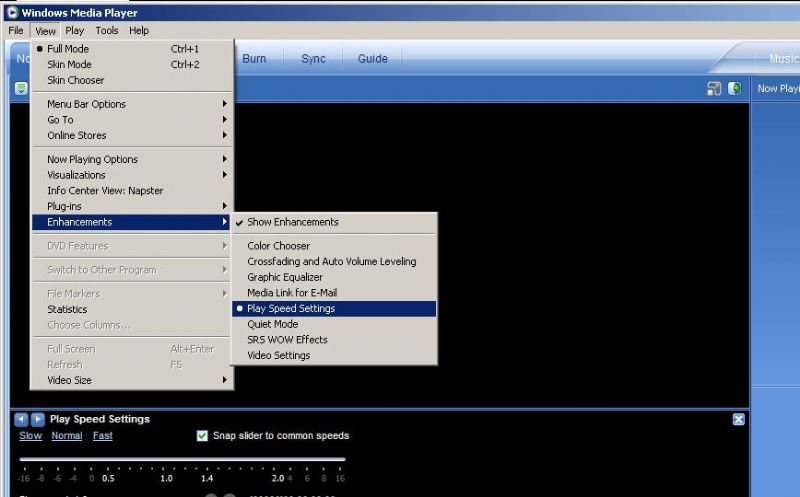
Task: Open Skin Chooser from the View menu
Action: pos(132,81)
